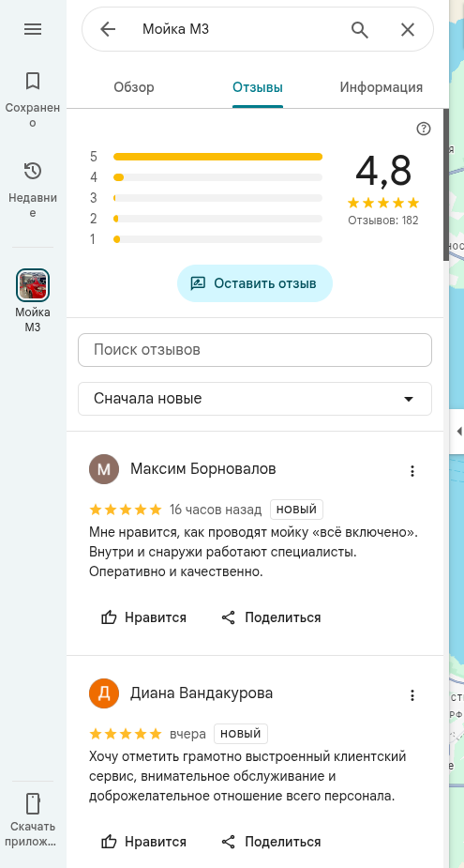Viewport: 464px width, 868px height.
Task: Filter by the 4-star rating bar
Action: click(x=206, y=177)
